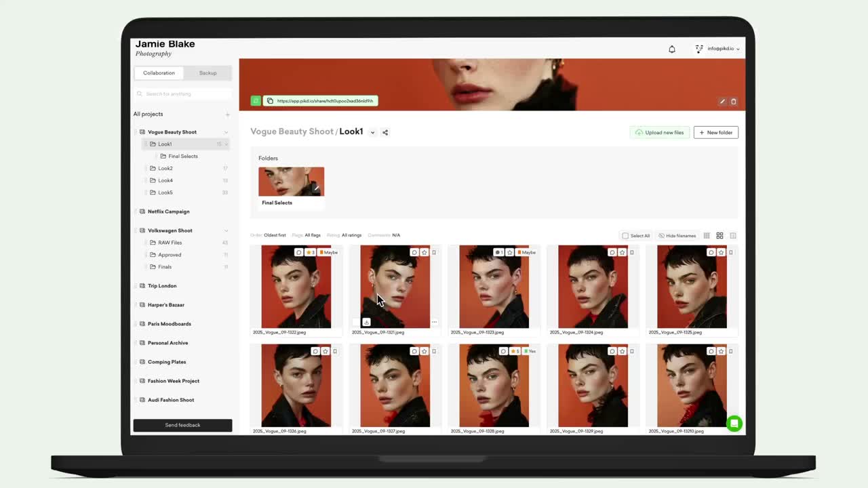The height and width of the screenshot is (488, 868).
Task: Open the notifications bell
Action: pos(672,49)
